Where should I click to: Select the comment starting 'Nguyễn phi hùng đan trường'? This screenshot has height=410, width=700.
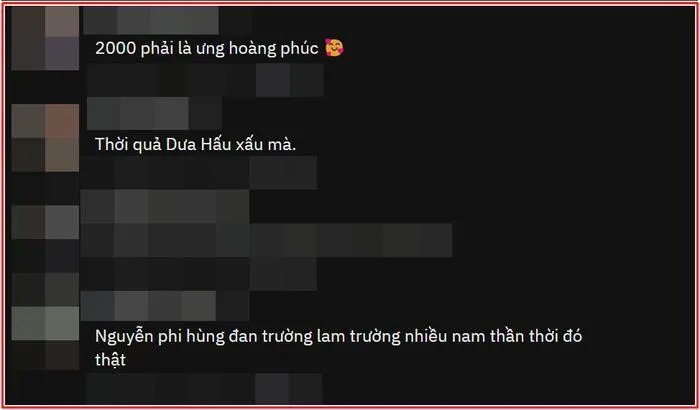338,347
